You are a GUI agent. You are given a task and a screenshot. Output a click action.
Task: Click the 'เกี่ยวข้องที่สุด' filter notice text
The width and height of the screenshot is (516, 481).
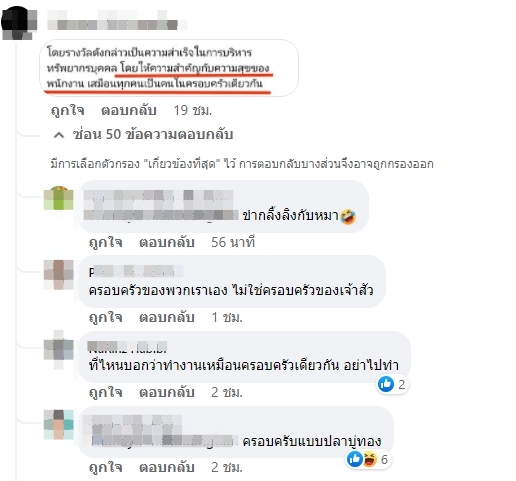[242, 164]
